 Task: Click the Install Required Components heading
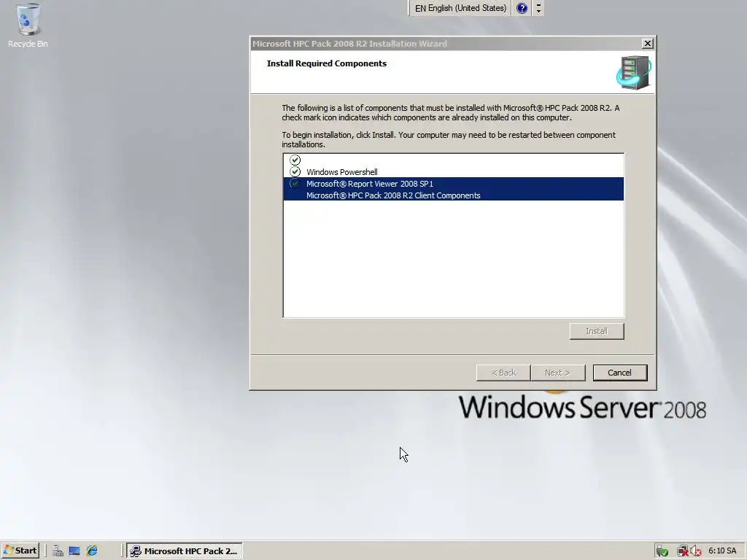click(327, 63)
